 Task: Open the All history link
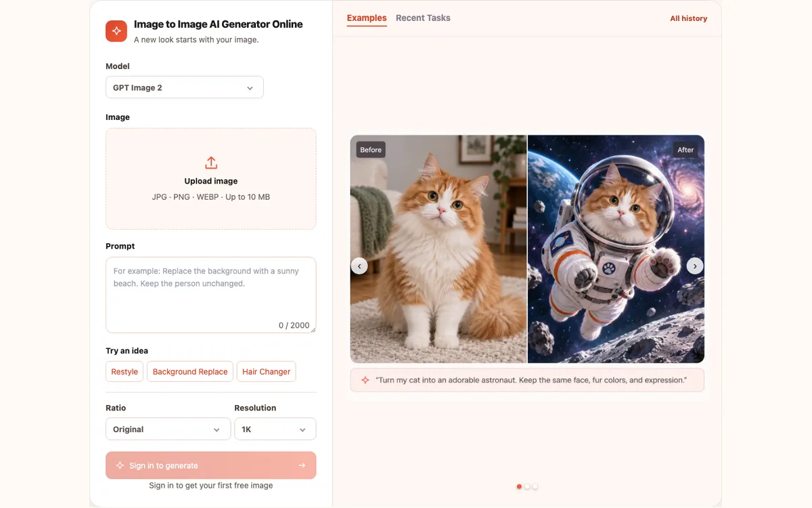tap(689, 19)
